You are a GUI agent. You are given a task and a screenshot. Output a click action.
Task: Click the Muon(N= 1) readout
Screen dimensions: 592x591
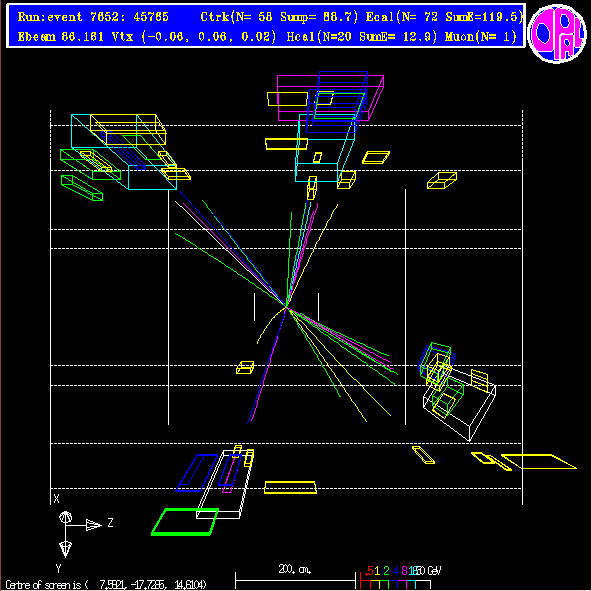[481, 37]
